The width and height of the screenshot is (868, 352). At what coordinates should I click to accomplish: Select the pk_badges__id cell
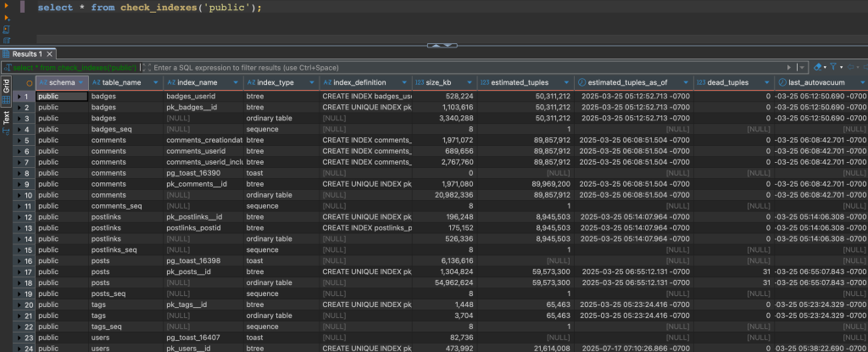point(203,107)
